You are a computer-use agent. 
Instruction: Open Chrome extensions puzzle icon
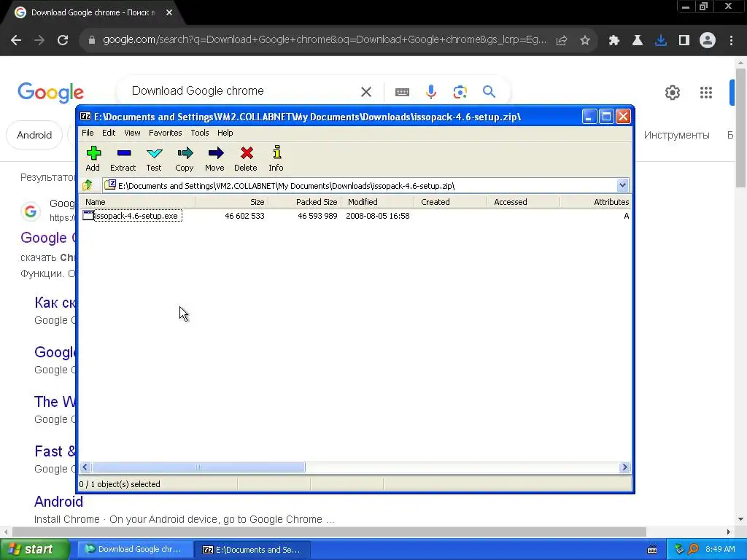(x=614, y=41)
